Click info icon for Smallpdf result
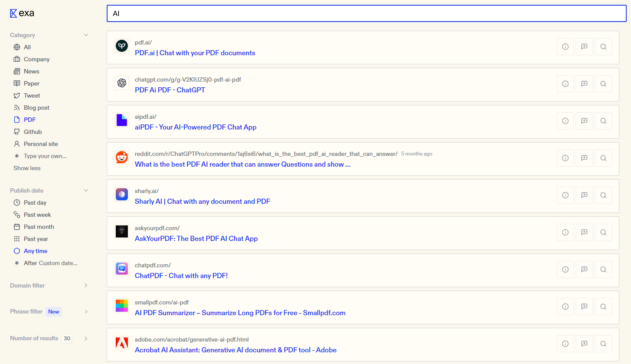Viewport: 631px width, 364px height. 565,307
